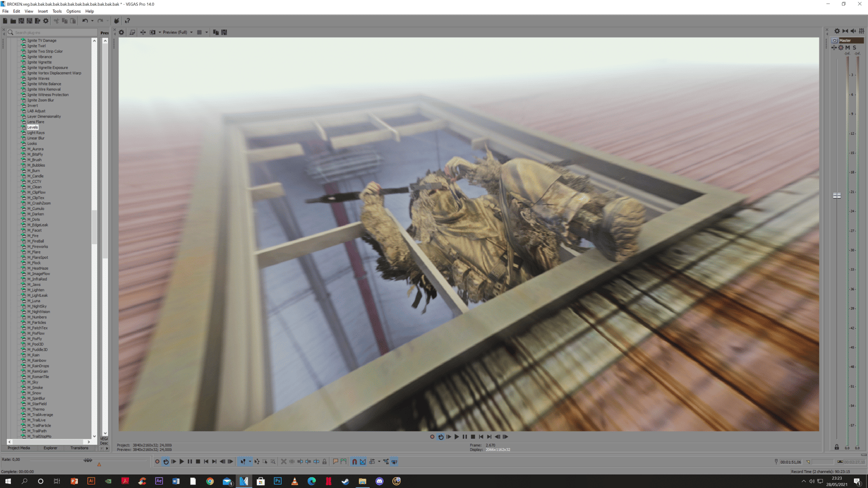Open the Tools menu
Image resolution: width=868 pixels, height=488 pixels.
pyautogui.click(x=57, y=11)
